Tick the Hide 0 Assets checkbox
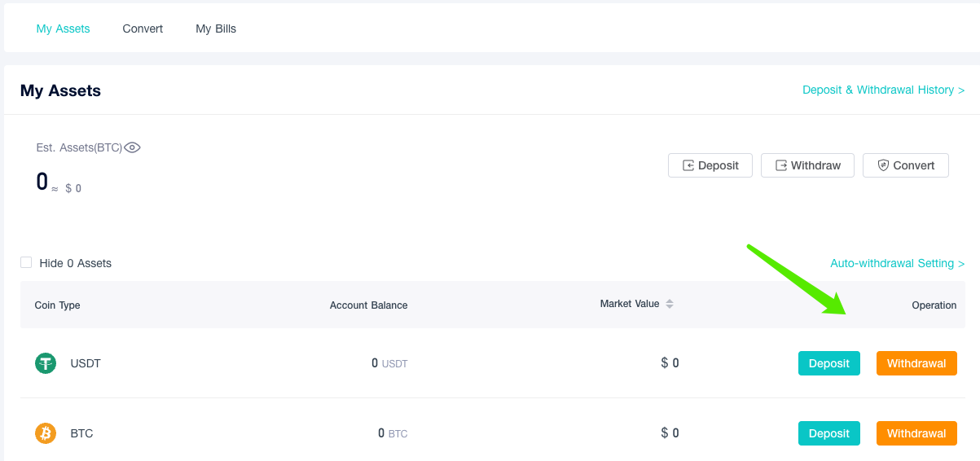 (26, 262)
